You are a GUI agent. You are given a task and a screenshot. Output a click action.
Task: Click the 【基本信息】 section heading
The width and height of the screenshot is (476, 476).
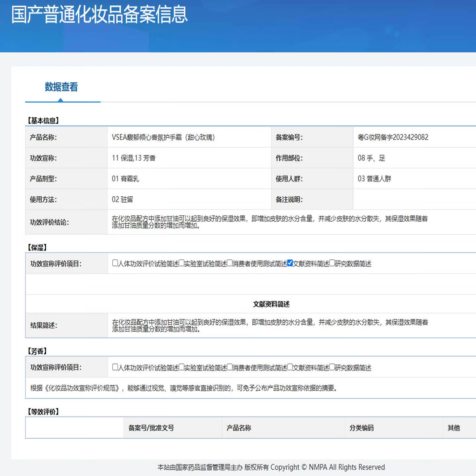click(x=43, y=121)
